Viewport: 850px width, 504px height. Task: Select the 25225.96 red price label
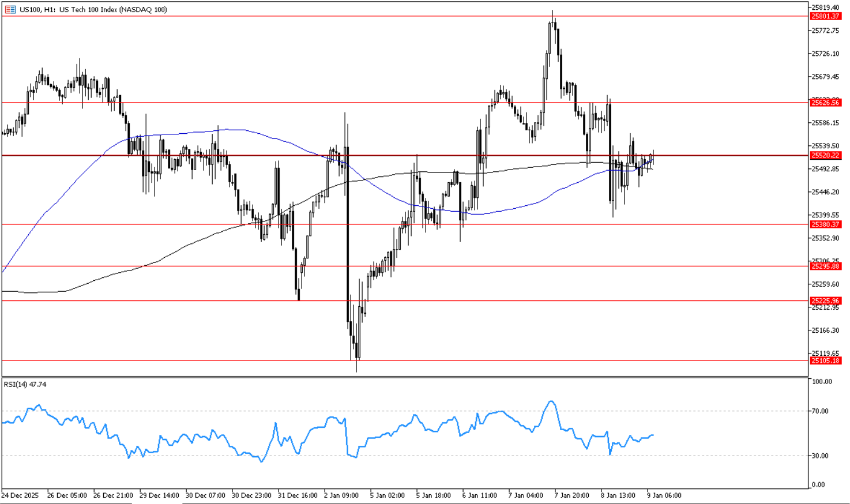click(x=825, y=300)
